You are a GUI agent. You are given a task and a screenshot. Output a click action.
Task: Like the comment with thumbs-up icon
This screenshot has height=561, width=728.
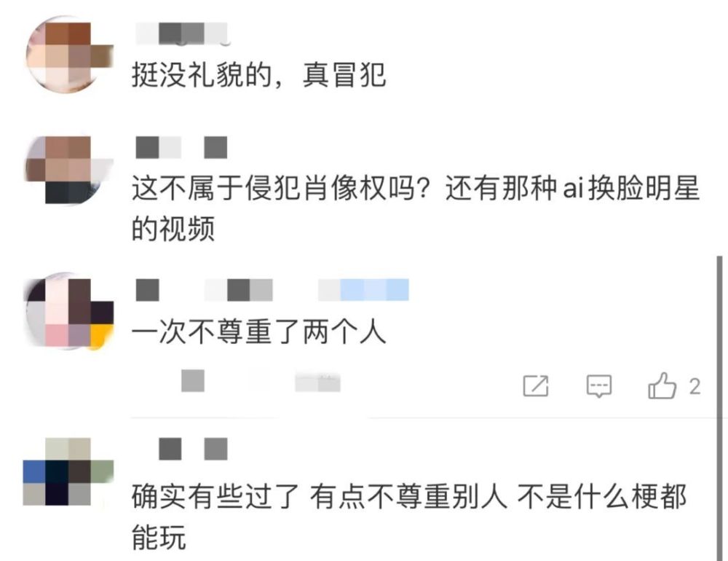click(662, 385)
